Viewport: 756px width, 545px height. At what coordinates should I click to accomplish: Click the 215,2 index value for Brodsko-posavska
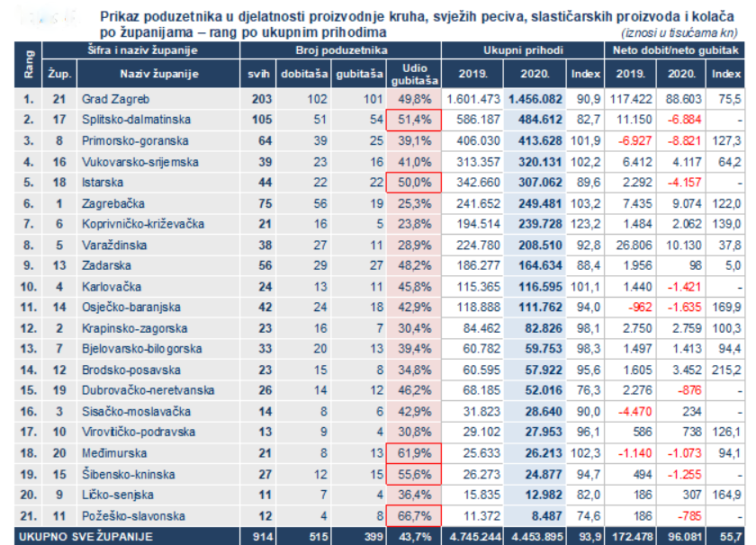tap(727, 369)
